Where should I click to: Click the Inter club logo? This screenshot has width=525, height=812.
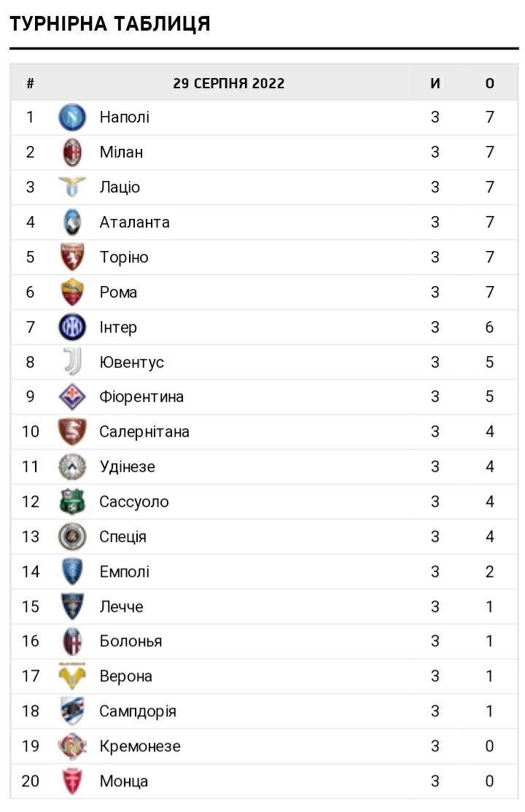pos(72,327)
